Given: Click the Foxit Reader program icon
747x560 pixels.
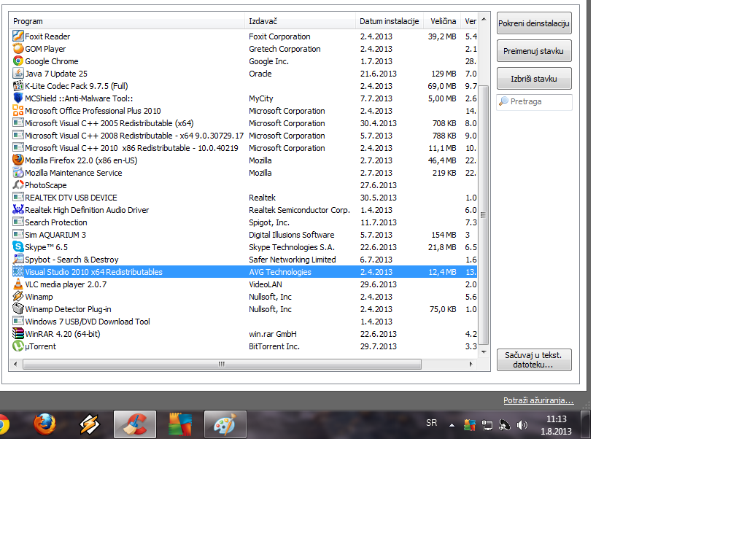Looking at the screenshot, I should [x=18, y=36].
